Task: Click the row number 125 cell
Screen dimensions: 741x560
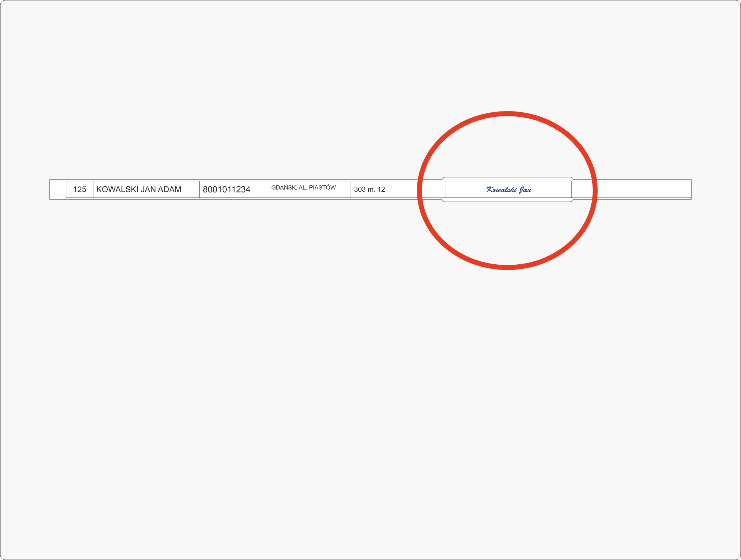Action: 79,189
